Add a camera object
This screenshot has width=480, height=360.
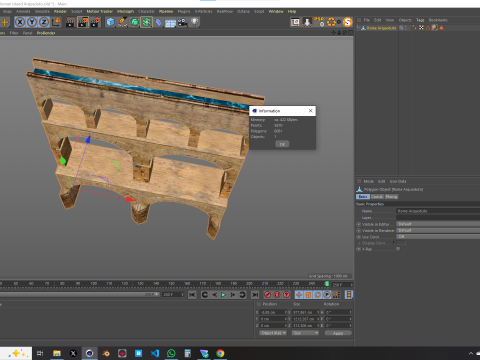[182, 22]
